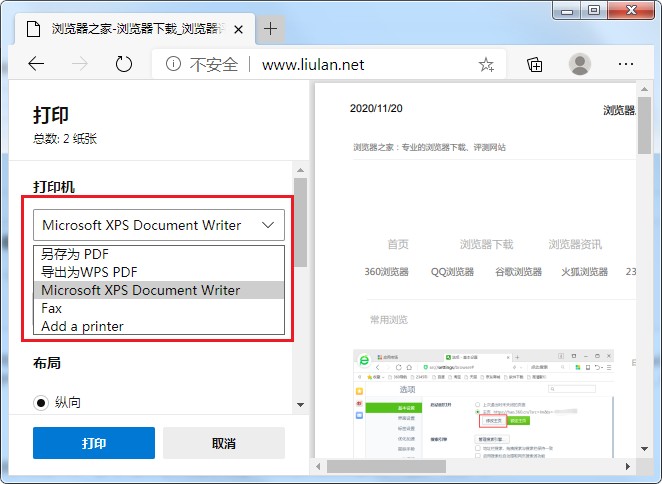Image resolution: width=662 pixels, height=484 pixels.
Task: Close the 浏览器之家 tab
Action: [238, 29]
